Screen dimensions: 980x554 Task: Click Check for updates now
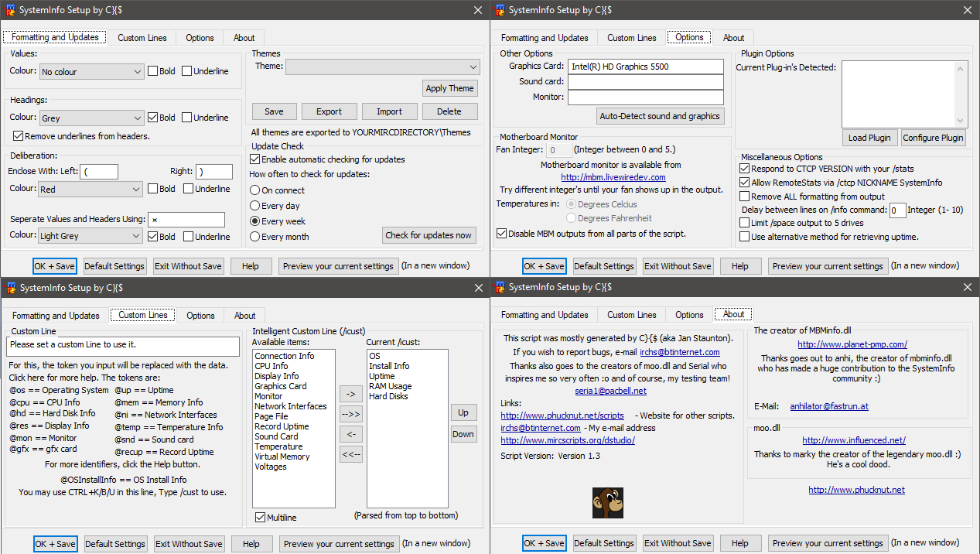429,234
